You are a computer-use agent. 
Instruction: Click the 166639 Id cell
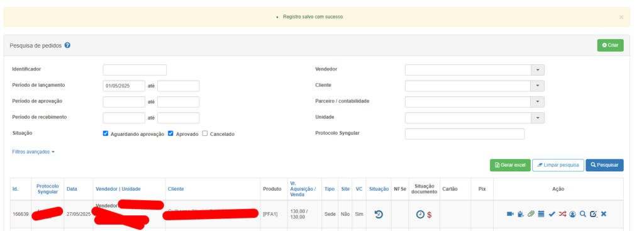click(21, 214)
